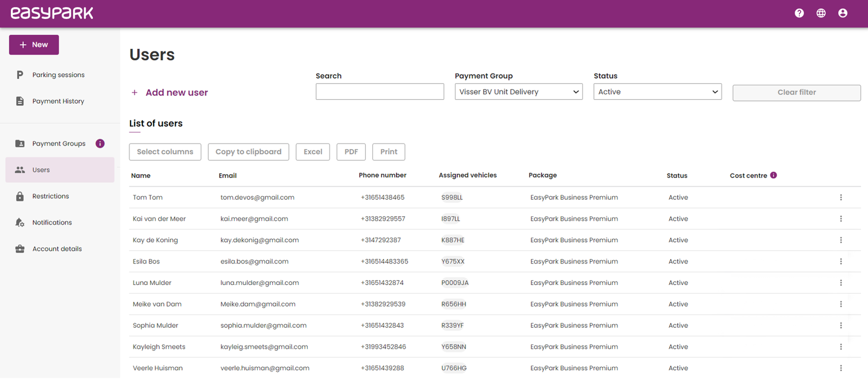Click the Payment History document icon
Screen dimensions: 868x380
pos(20,101)
